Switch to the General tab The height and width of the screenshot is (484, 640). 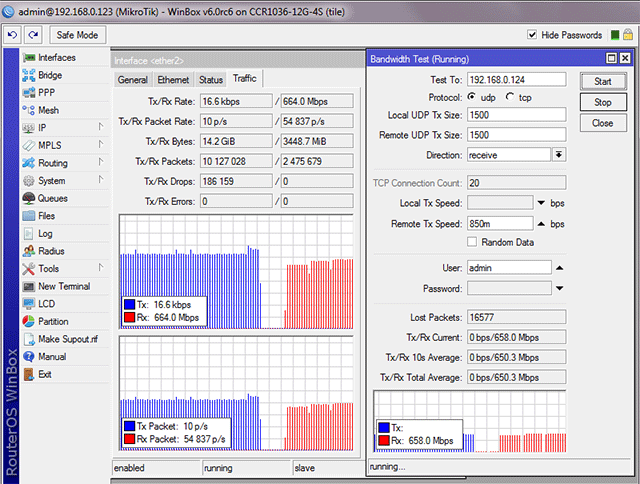(133, 80)
